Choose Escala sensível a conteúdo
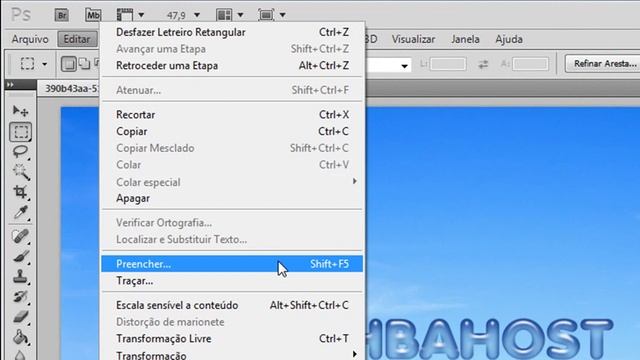 (x=232, y=305)
